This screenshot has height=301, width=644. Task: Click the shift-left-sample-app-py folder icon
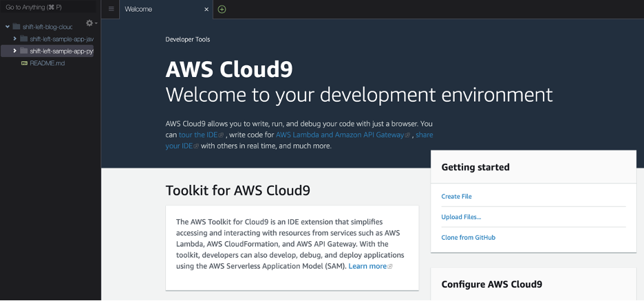(x=24, y=51)
